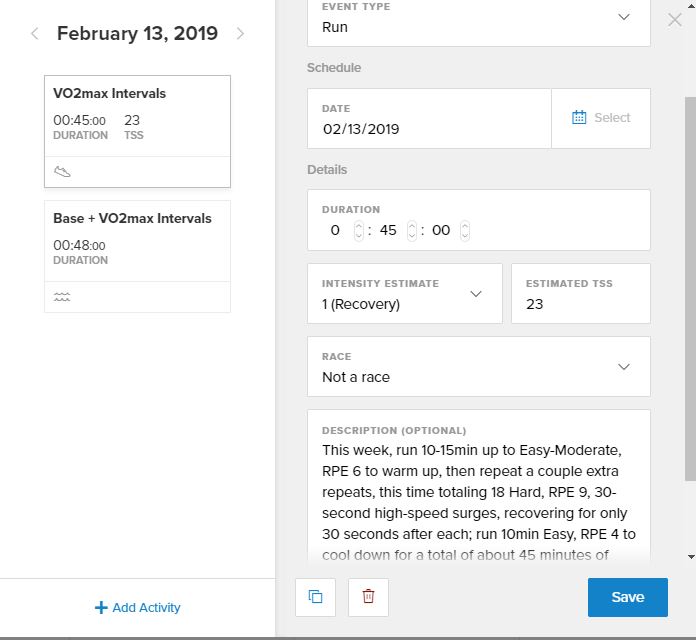
Task: Click the swim waves icon on Base card
Action: point(62,297)
